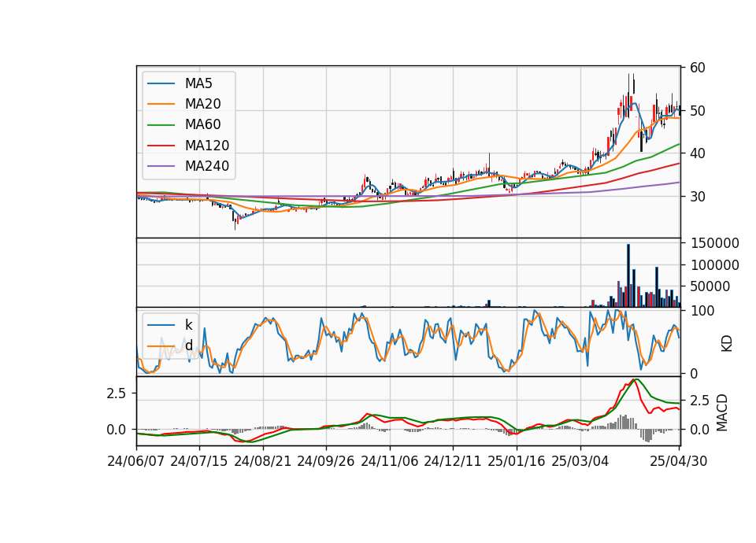This screenshot has width=756, height=543.
Task: Click the MA120 legend label
Action: (207, 146)
